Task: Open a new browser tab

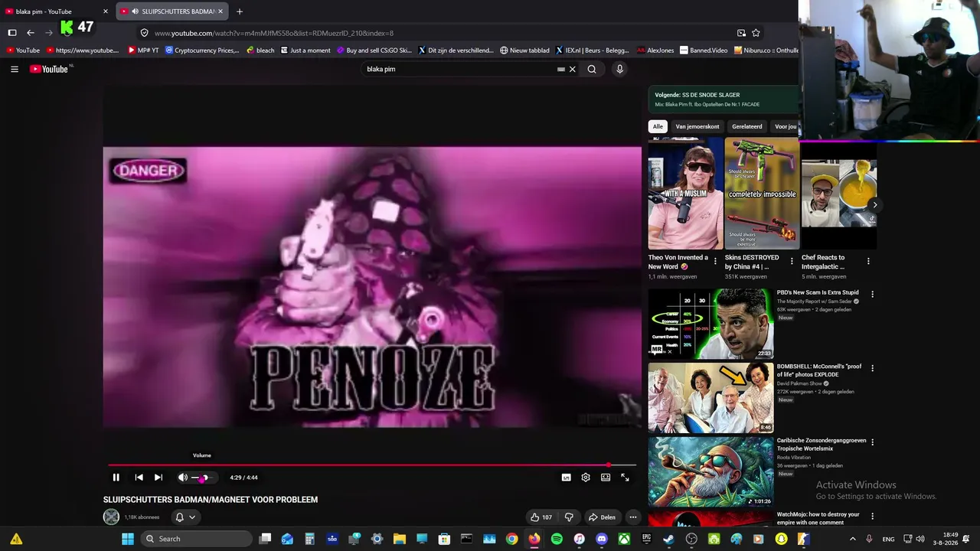Action: click(240, 11)
